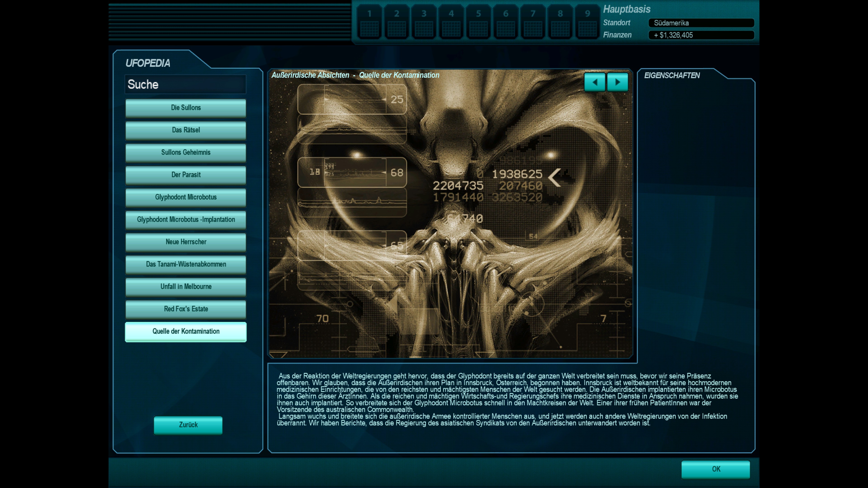Click the previous entry arrow button
This screenshot has height=488, width=868.
point(594,82)
